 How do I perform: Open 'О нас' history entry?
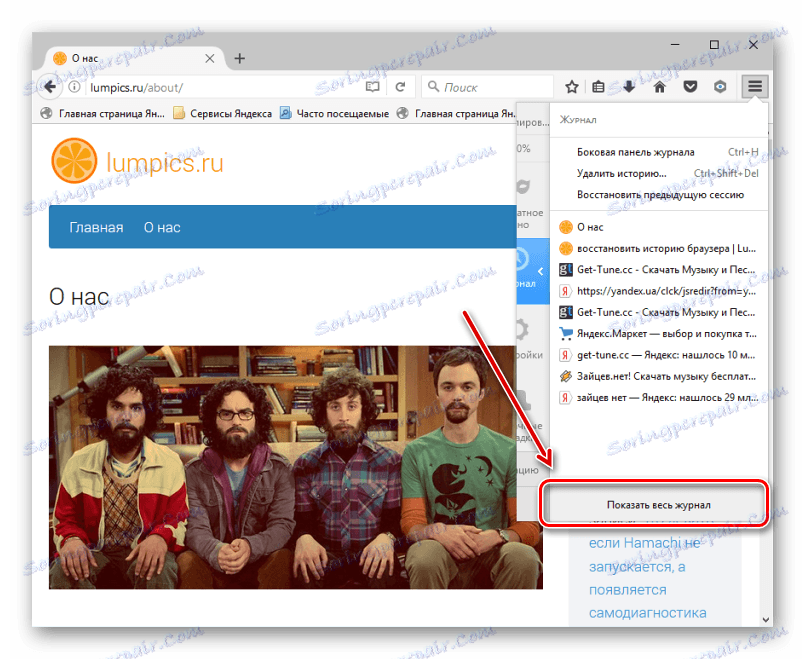click(x=659, y=227)
